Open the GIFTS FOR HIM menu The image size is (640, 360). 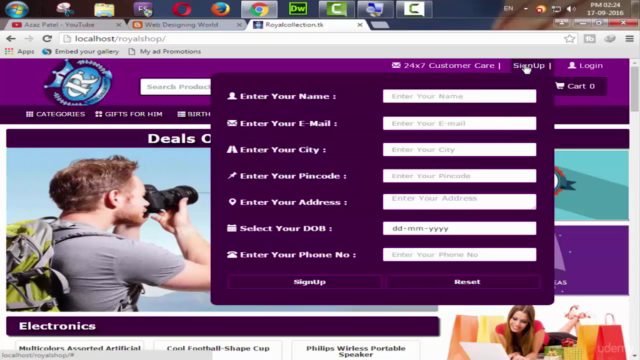pos(129,114)
